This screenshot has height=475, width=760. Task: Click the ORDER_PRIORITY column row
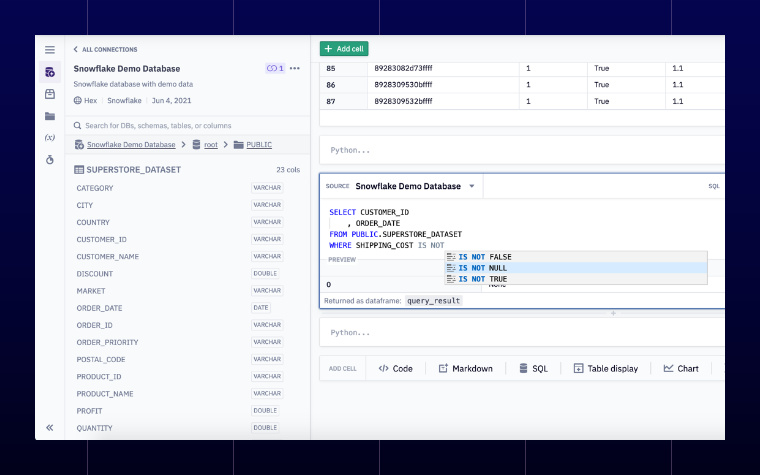187,342
